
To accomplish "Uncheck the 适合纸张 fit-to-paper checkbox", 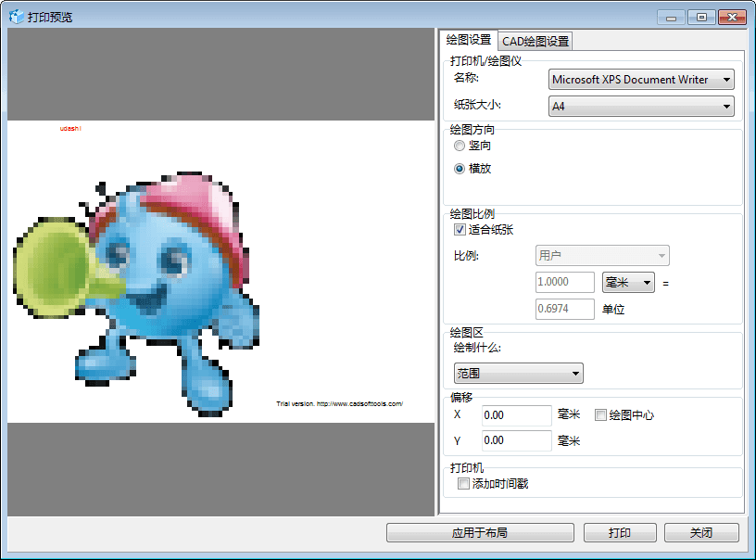I will pyautogui.click(x=460, y=229).
